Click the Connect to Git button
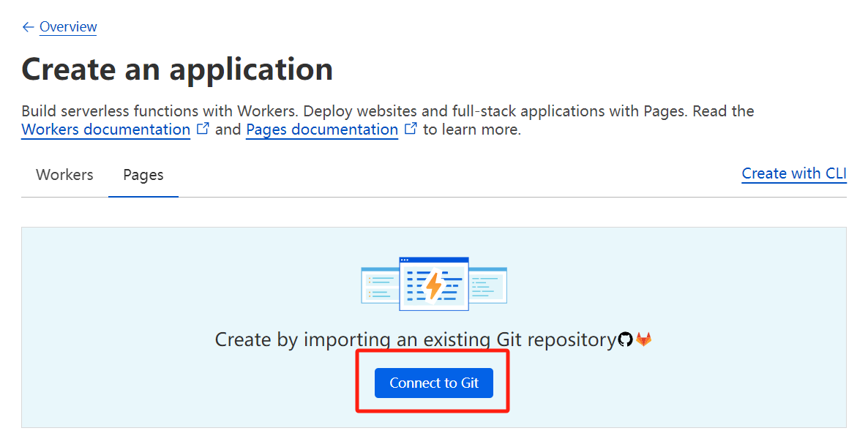This screenshot has width=868, height=439. tap(434, 383)
